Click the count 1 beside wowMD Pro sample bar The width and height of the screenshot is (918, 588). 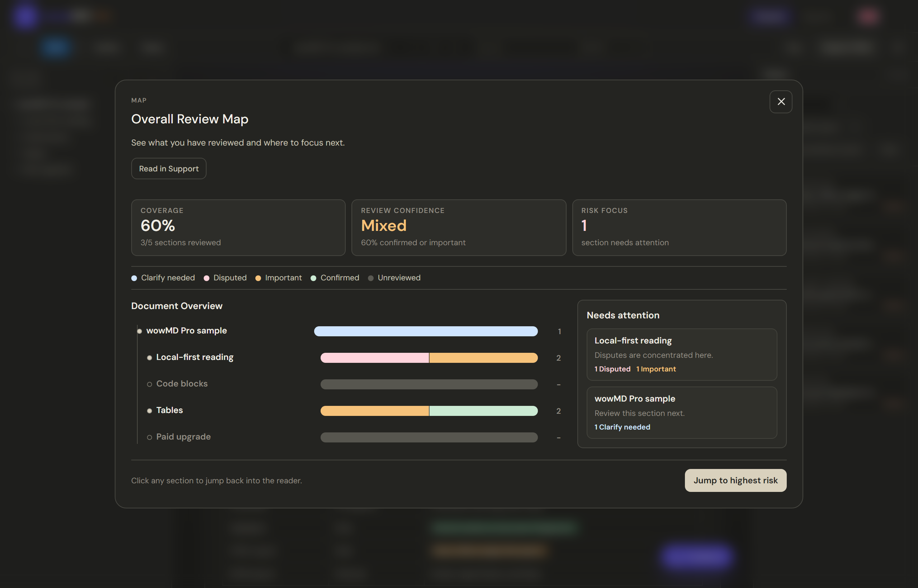(x=559, y=331)
